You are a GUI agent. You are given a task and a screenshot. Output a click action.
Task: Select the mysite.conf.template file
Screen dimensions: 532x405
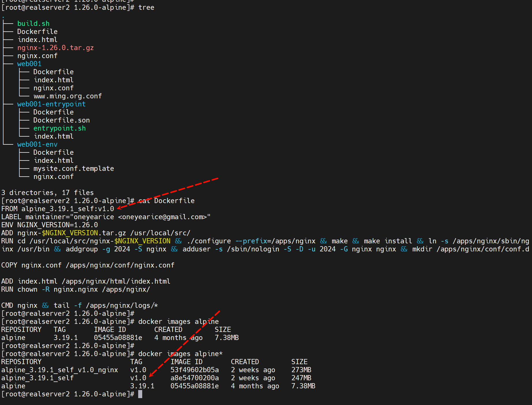tap(73, 169)
